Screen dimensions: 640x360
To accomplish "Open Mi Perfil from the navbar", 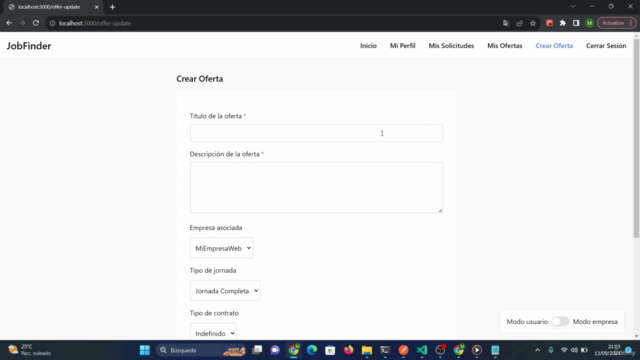I will (x=402, y=46).
